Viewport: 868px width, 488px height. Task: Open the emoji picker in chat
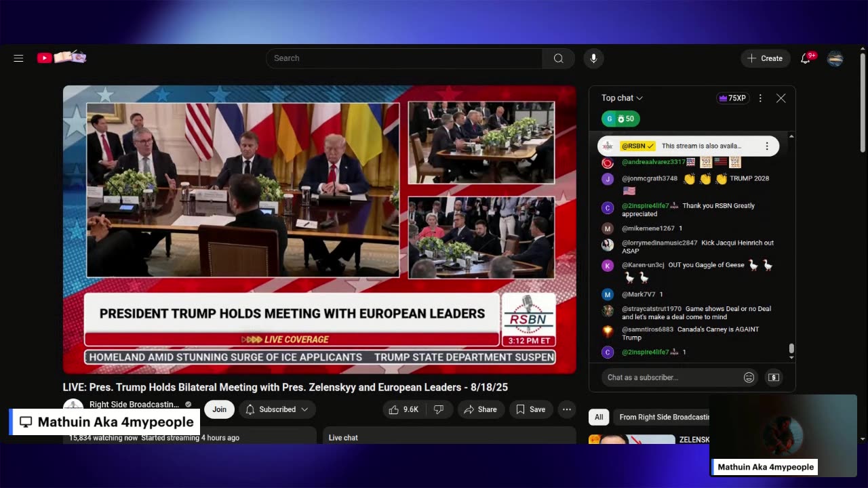point(749,378)
